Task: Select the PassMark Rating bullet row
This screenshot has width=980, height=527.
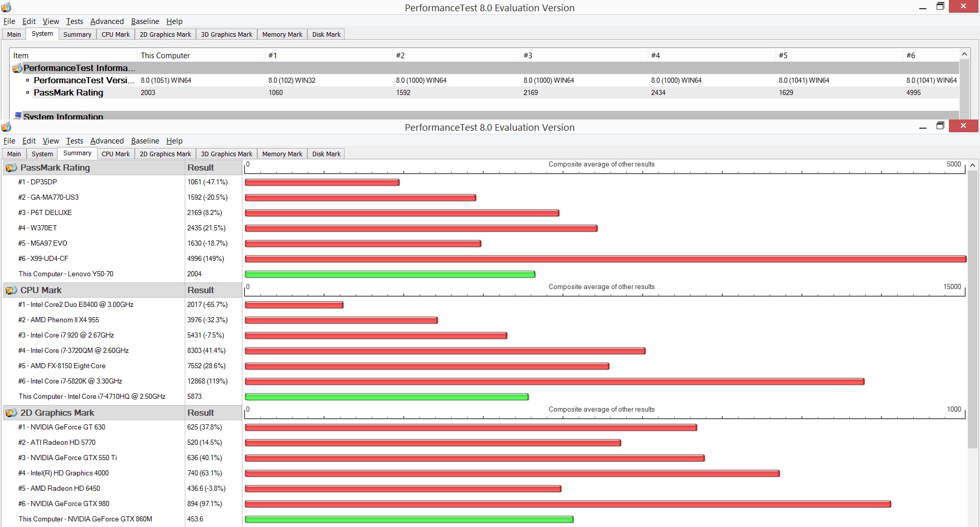Action: click(485, 92)
